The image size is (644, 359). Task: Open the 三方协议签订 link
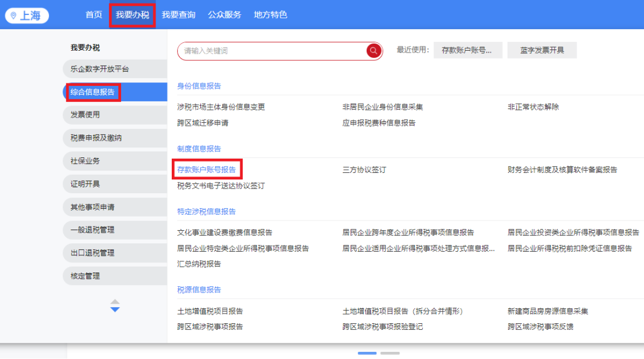pos(364,170)
